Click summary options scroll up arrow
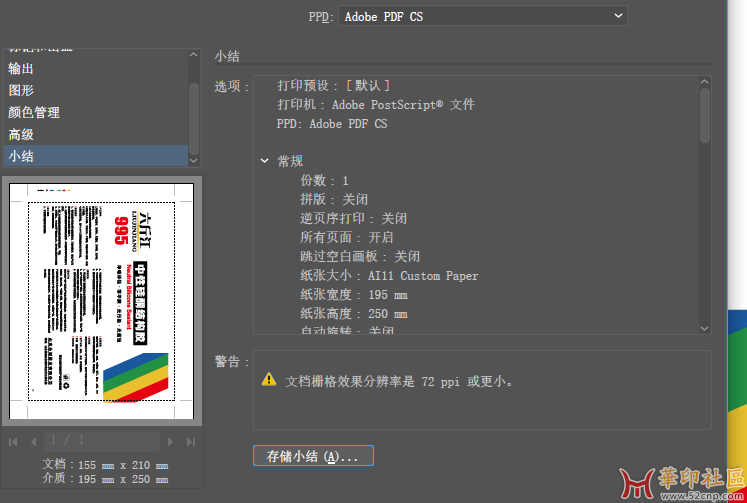 (705, 82)
